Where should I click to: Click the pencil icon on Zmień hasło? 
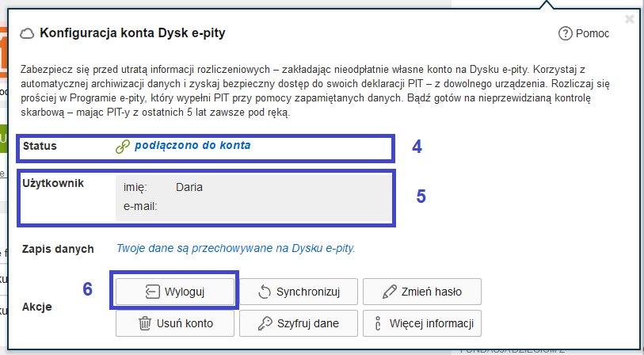pyautogui.click(x=390, y=292)
